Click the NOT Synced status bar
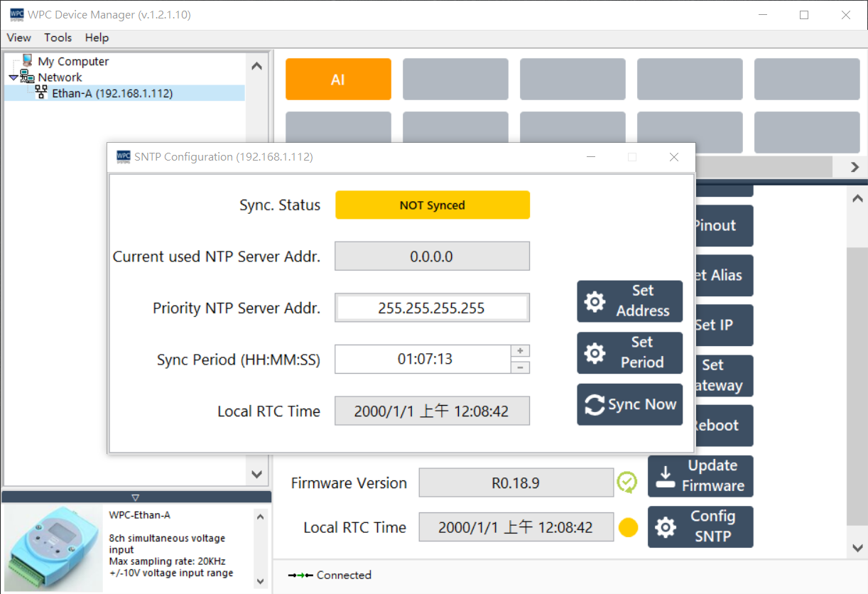The height and width of the screenshot is (594, 868). (x=432, y=205)
